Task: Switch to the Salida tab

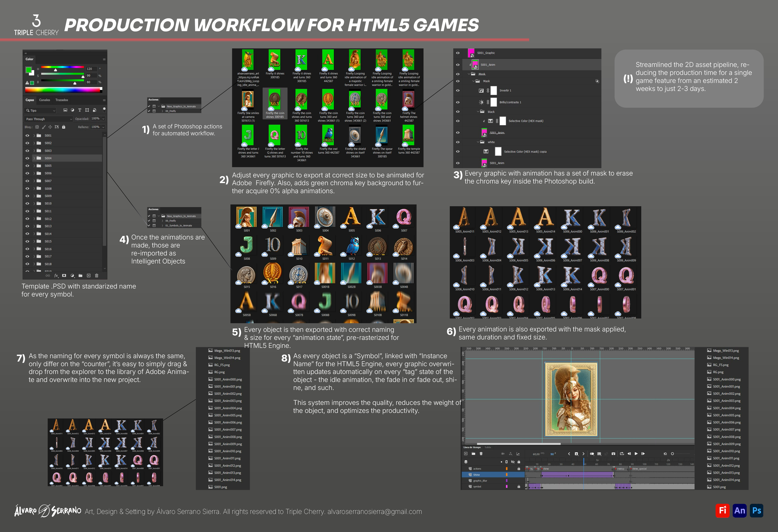Action: pos(488,447)
